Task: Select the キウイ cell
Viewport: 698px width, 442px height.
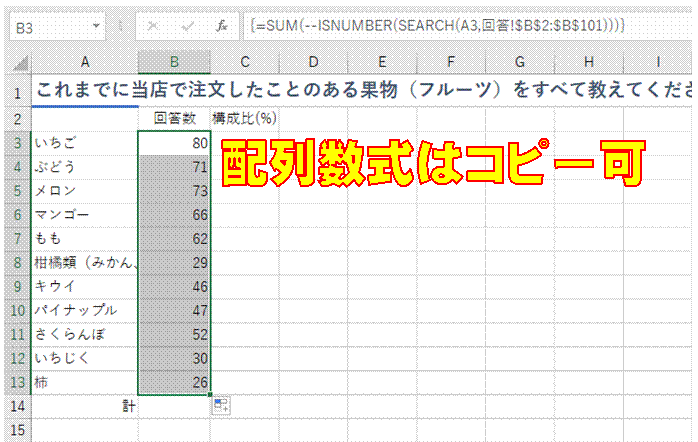Action: [x=85, y=287]
